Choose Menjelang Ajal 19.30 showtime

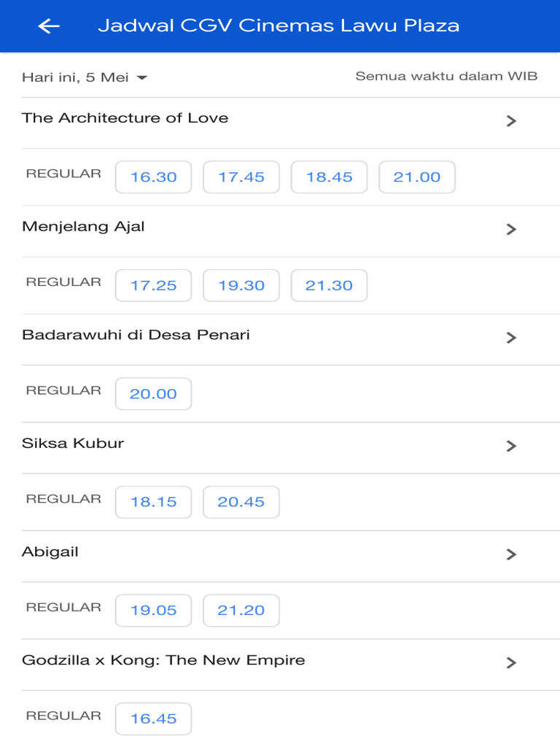(241, 285)
